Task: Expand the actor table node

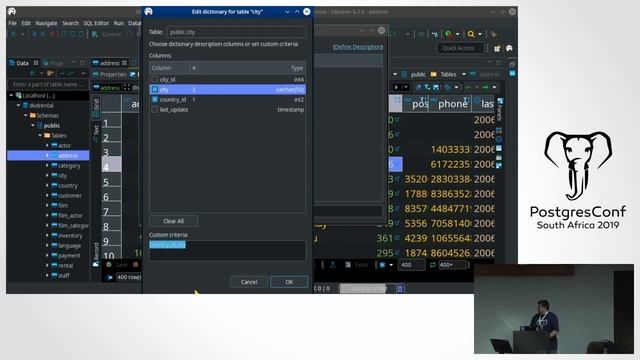Action: (x=47, y=145)
